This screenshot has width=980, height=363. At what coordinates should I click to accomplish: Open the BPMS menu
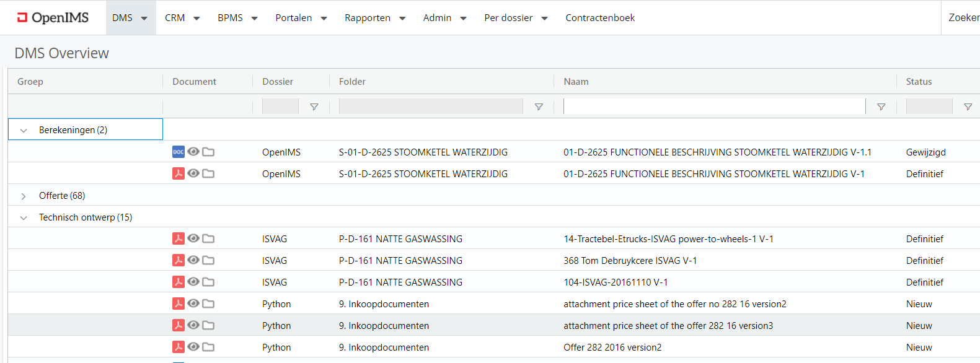pyautogui.click(x=237, y=18)
